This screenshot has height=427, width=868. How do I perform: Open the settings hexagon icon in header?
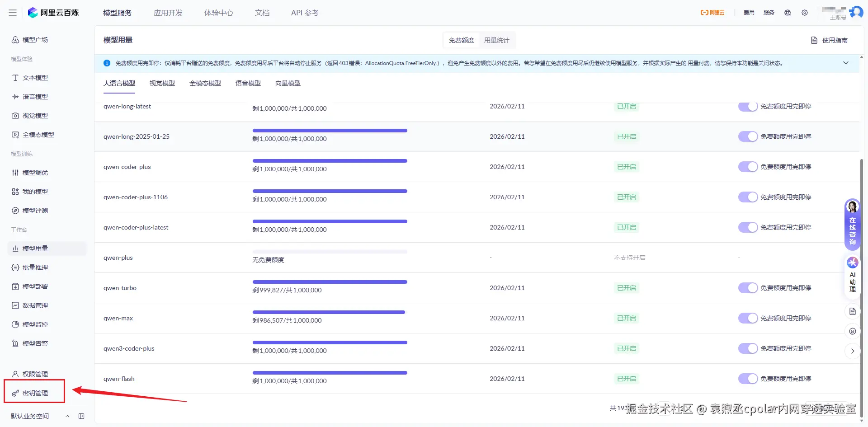point(805,13)
